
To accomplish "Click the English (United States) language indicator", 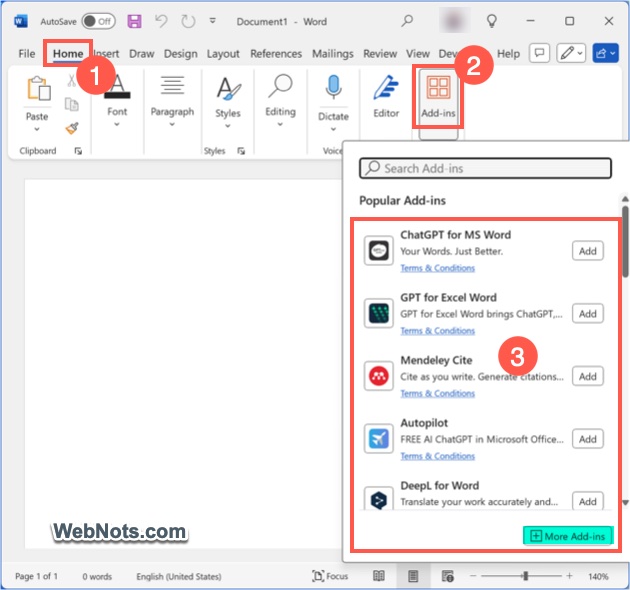I will 178,576.
